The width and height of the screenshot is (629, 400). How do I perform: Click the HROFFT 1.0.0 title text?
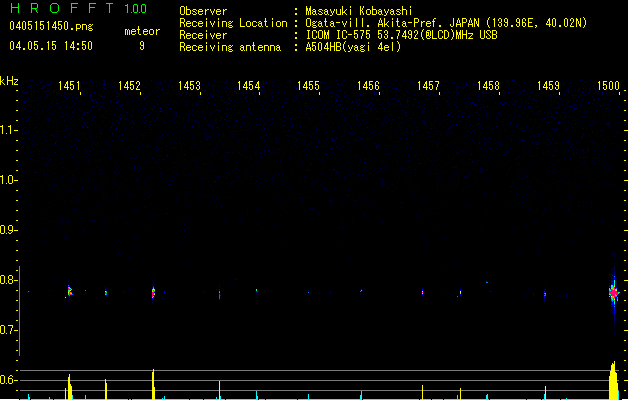(x=79, y=8)
